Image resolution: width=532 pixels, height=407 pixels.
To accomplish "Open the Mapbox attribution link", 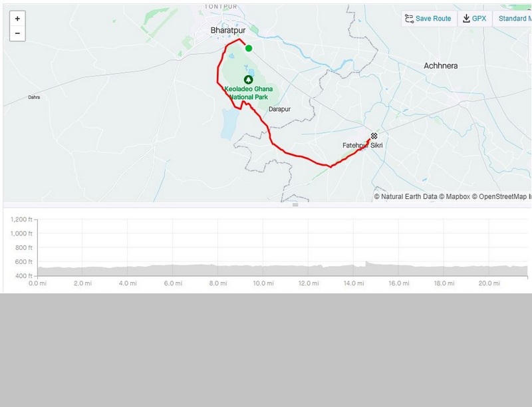I will (x=458, y=197).
